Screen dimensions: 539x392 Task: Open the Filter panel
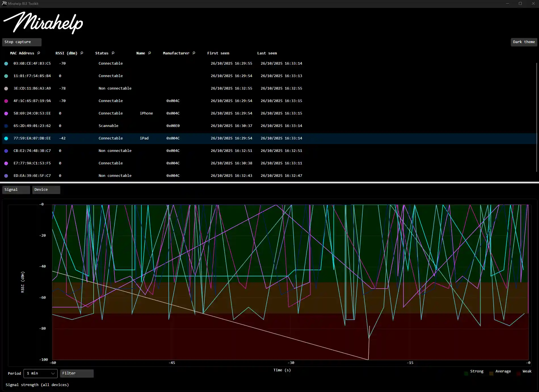[x=76, y=373]
